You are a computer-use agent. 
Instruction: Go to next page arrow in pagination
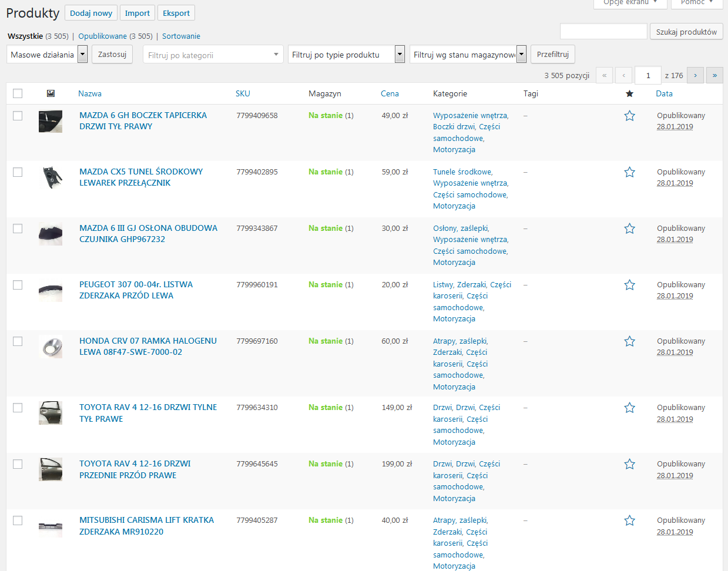[x=695, y=75]
